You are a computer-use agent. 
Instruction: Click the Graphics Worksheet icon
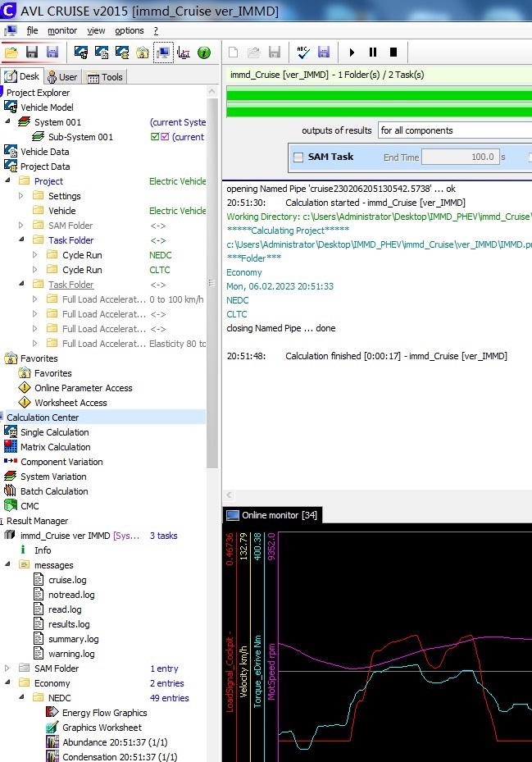point(52,727)
